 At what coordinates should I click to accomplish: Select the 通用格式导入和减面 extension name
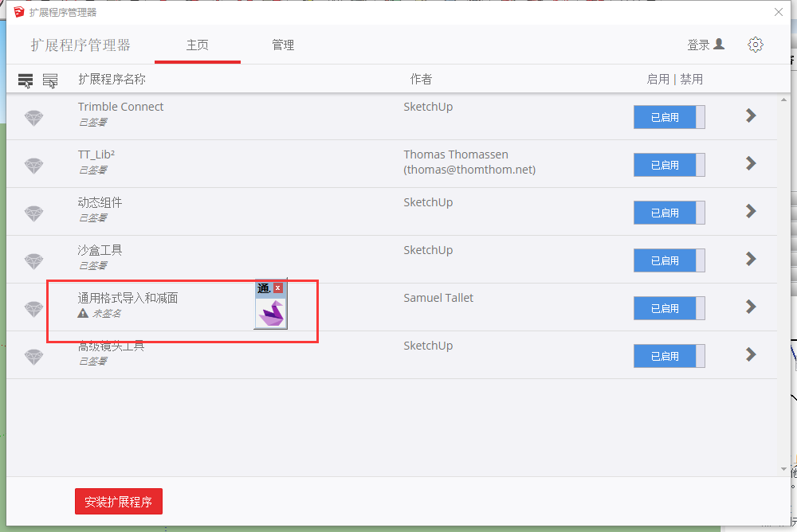click(x=128, y=298)
